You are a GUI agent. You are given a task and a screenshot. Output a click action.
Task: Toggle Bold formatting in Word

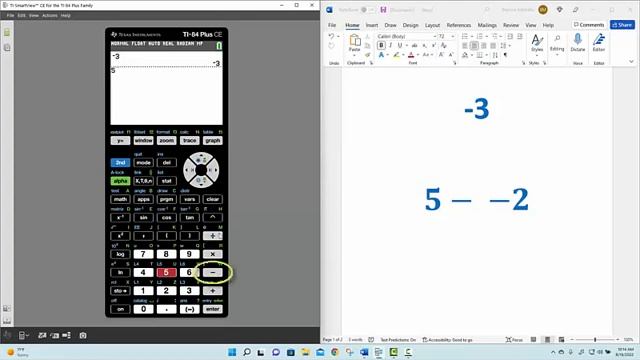[x=381, y=45]
